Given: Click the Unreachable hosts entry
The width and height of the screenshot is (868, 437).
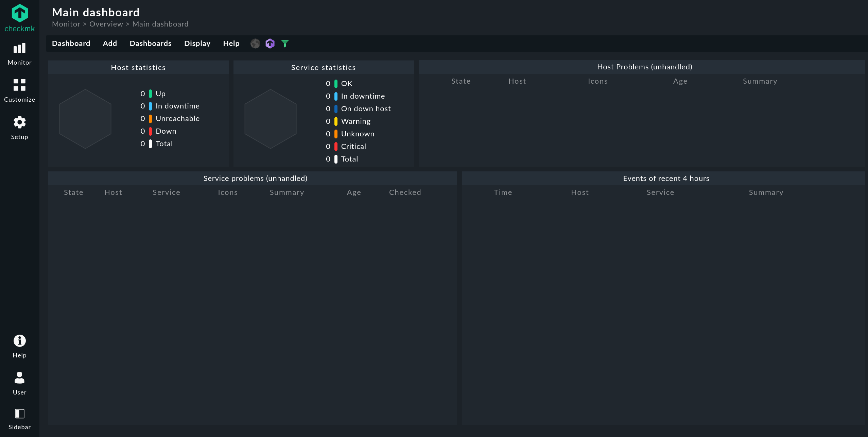Looking at the screenshot, I should click(x=177, y=119).
